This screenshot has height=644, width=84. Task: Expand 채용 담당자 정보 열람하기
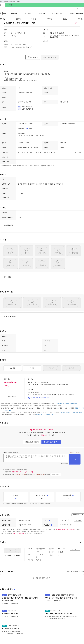tap(51, 442)
